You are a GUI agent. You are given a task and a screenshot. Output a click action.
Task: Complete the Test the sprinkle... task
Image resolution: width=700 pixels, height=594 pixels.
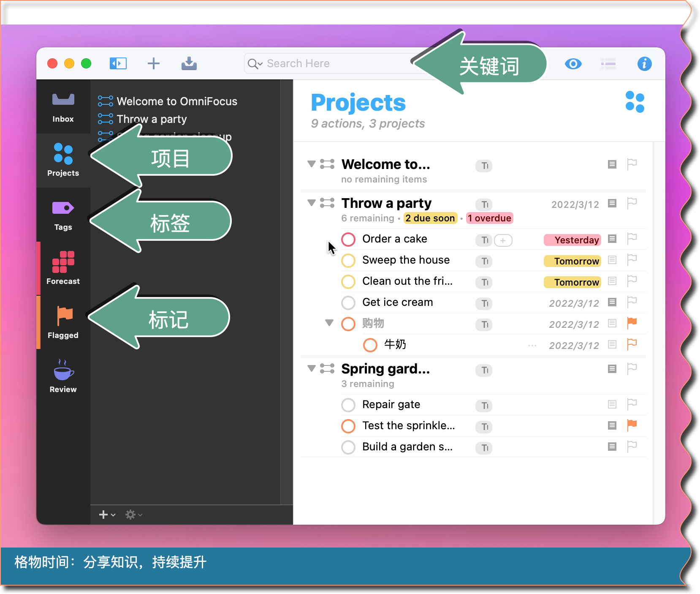pyautogui.click(x=348, y=426)
